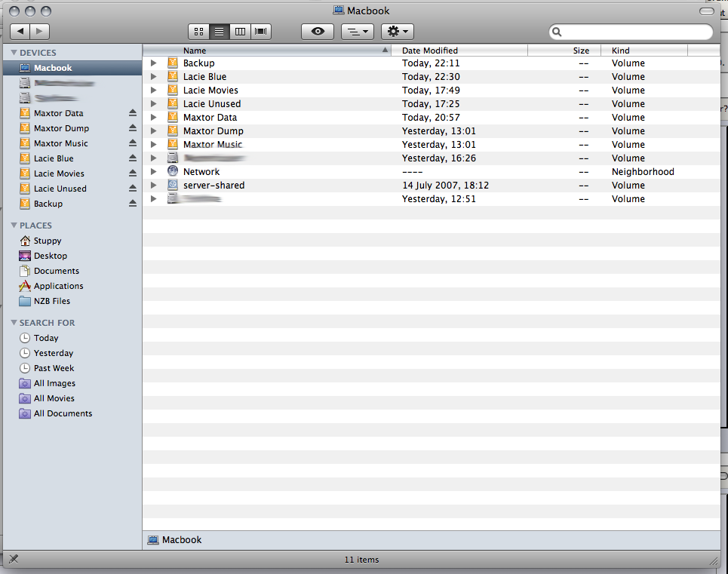Click the toolbar hide pill button
This screenshot has width=728, height=574.
707,11
